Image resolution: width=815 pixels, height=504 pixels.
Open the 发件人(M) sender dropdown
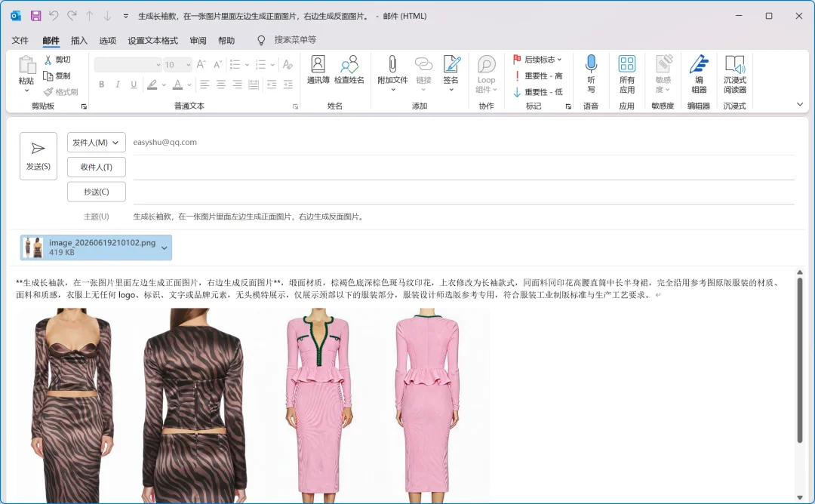click(96, 143)
